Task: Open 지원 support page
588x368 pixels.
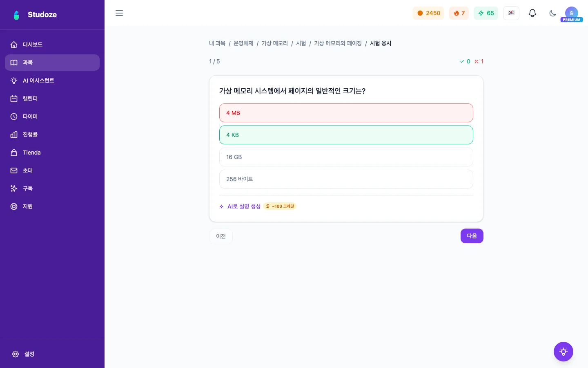Action: 52,206
